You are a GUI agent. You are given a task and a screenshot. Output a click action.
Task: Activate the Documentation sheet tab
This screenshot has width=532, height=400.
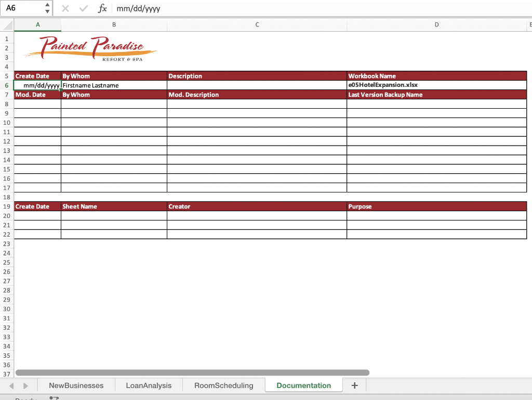303,385
